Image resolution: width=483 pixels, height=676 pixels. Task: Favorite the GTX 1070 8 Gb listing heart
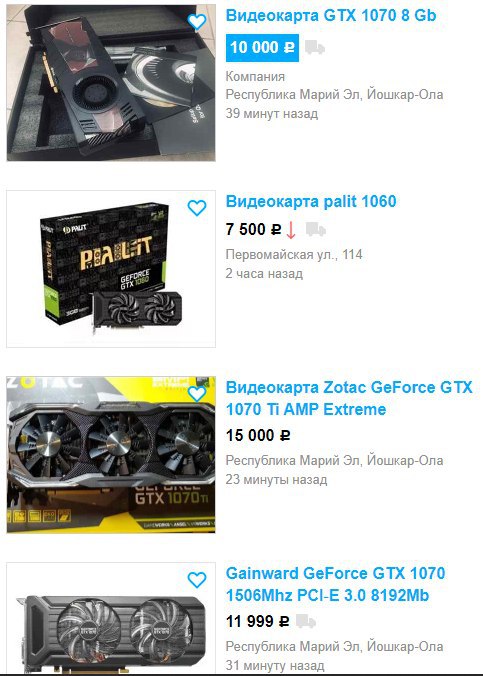[197, 22]
